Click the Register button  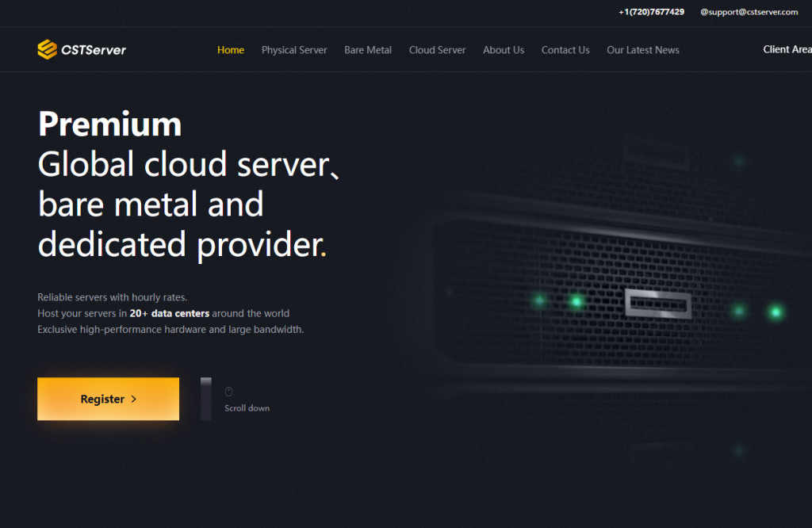point(108,399)
